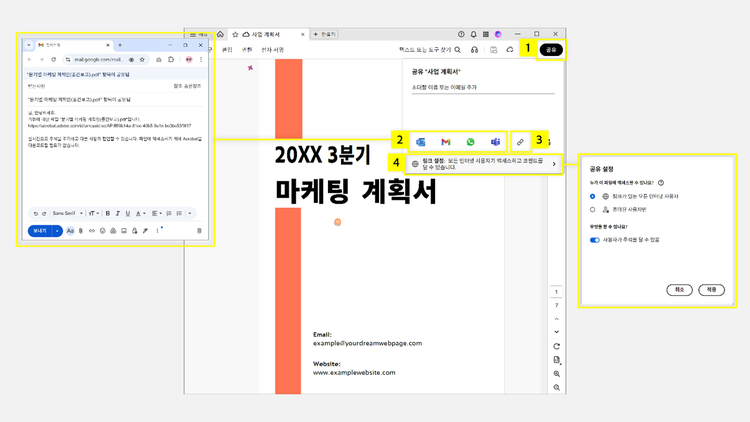Image resolution: width=750 pixels, height=422 pixels.
Task: Insert signature pen icon in Gmail
Action: tap(145, 231)
